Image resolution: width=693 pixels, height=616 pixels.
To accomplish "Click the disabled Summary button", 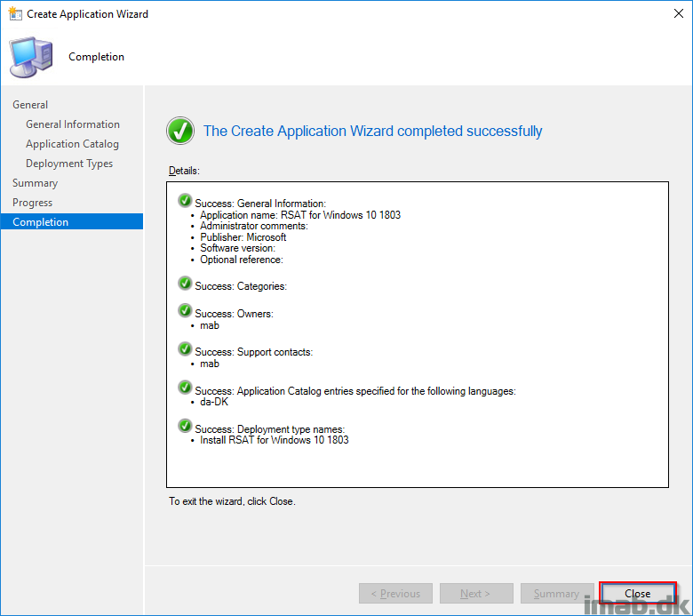I will tap(557, 594).
